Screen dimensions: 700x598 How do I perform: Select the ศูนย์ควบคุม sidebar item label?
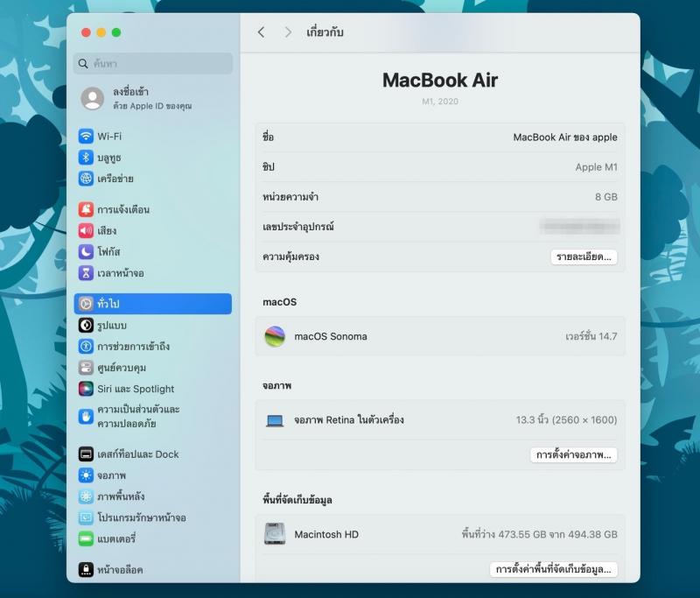pos(122,368)
